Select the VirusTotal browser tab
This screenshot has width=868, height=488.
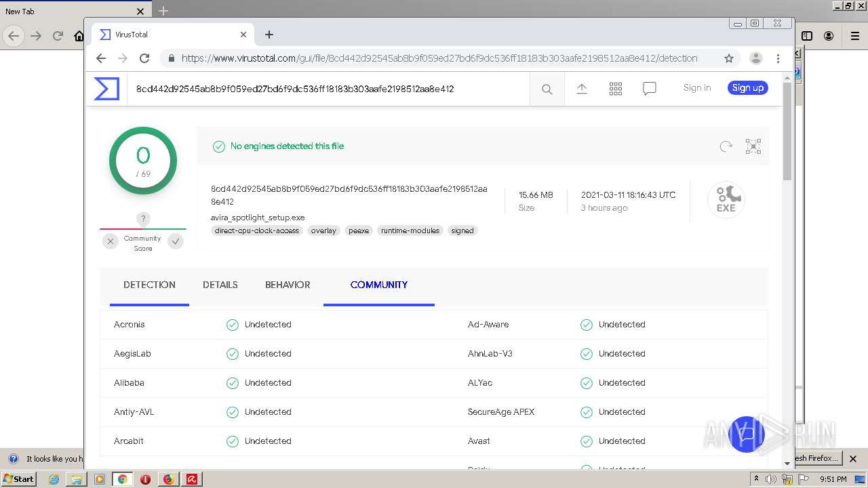coord(173,35)
